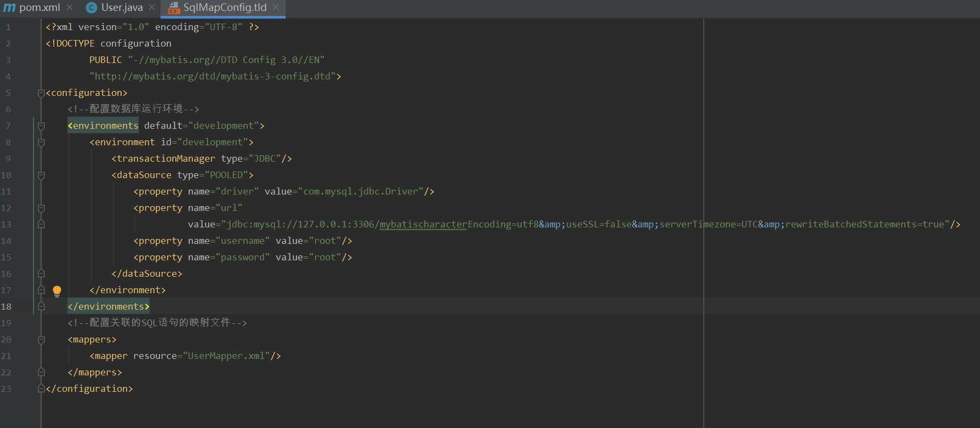Switch to the pom.xml tab
980x428 pixels.
[39, 8]
